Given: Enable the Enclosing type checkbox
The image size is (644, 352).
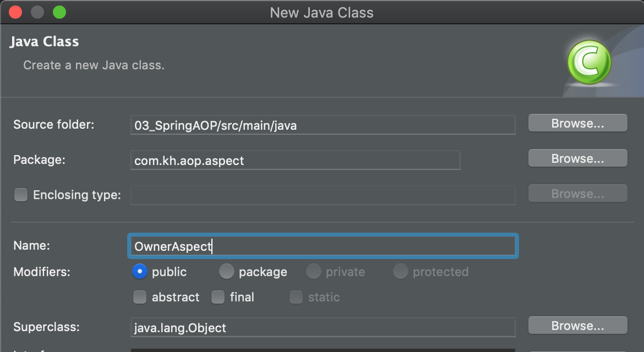Looking at the screenshot, I should click(21, 195).
